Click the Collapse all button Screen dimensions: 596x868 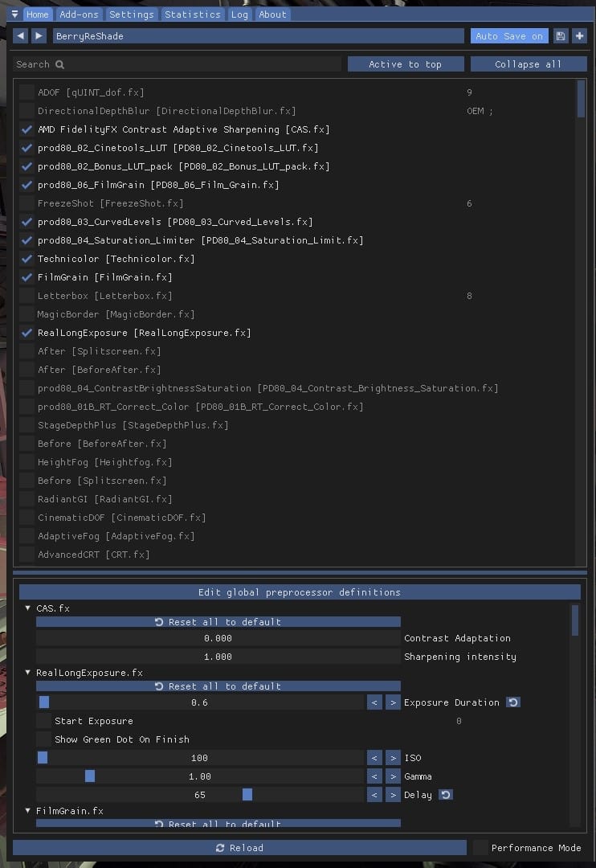pyautogui.click(x=528, y=64)
